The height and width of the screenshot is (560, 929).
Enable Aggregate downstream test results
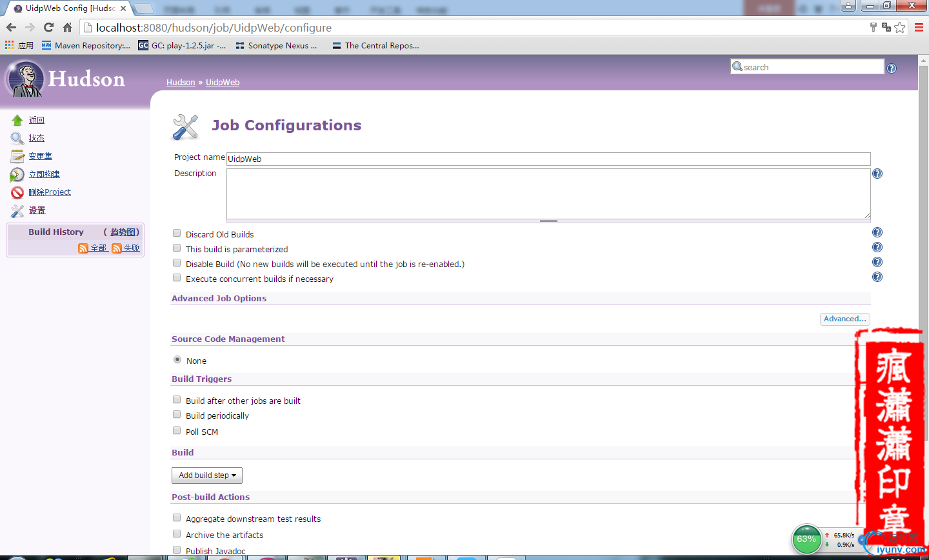tap(177, 517)
